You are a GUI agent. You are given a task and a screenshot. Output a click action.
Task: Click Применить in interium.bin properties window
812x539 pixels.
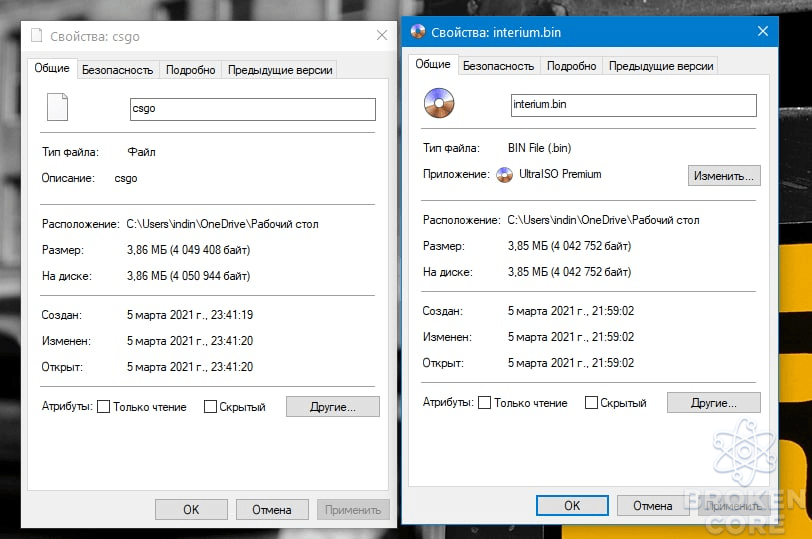click(734, 506)
